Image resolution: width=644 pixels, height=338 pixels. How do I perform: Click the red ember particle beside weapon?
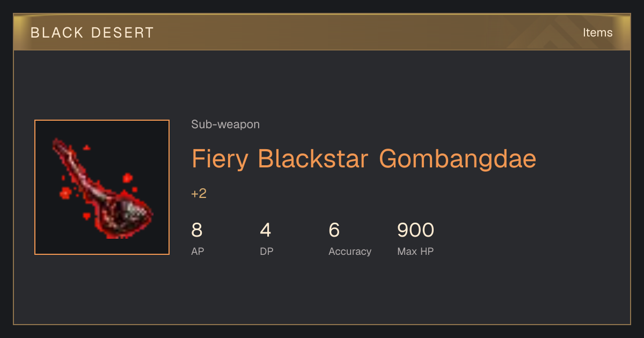(127, 178)
